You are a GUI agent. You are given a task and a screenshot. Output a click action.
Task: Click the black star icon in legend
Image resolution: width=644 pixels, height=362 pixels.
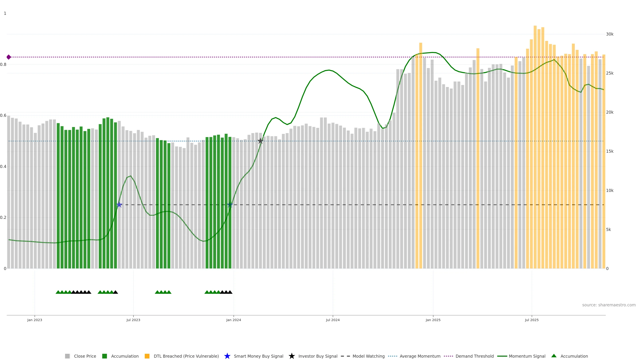(291, 356)
